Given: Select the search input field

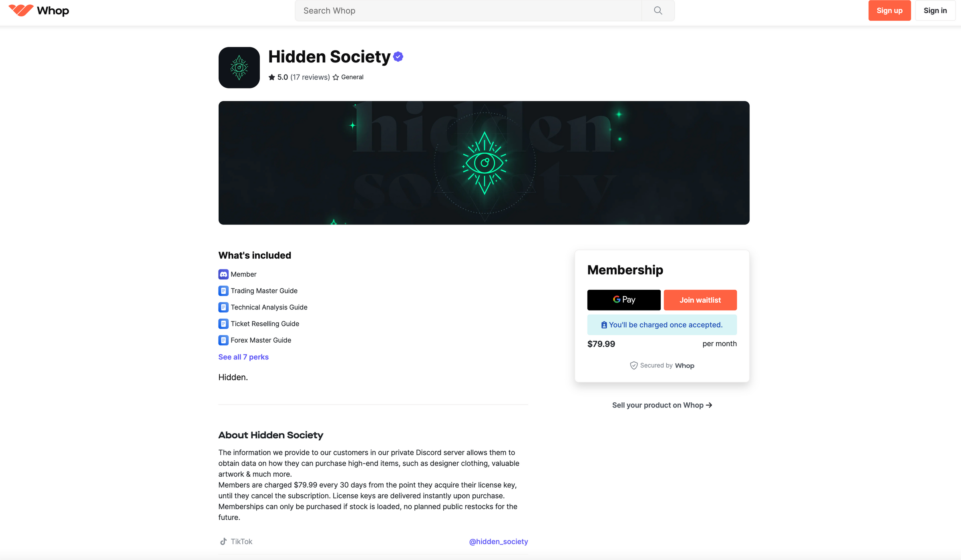Looking at the screenshot, I should pos(484,11).
